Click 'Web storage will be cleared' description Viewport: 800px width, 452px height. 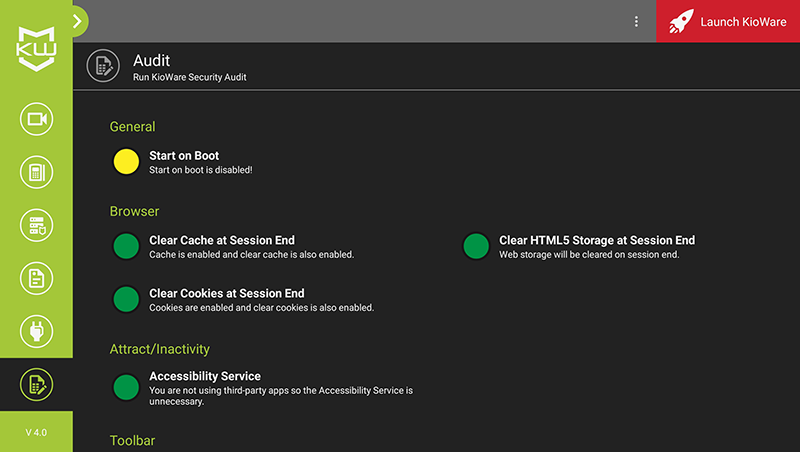(x=589, y=255)
